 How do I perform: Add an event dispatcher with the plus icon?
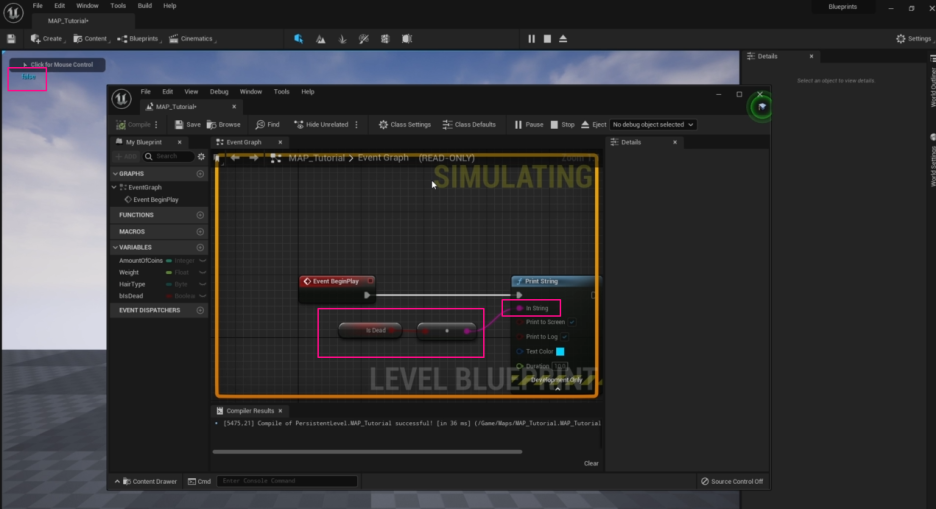click(200, 310)
